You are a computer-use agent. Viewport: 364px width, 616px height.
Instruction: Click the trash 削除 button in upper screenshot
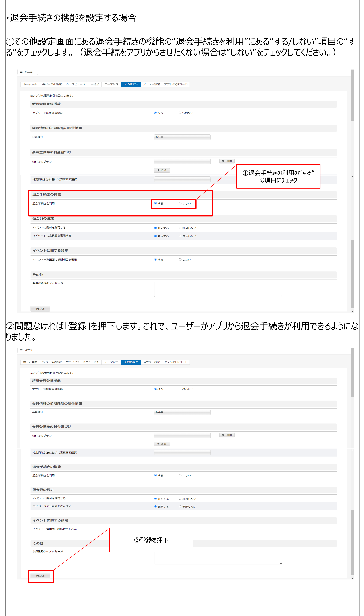pyautogui.click(x=227, y=161)
